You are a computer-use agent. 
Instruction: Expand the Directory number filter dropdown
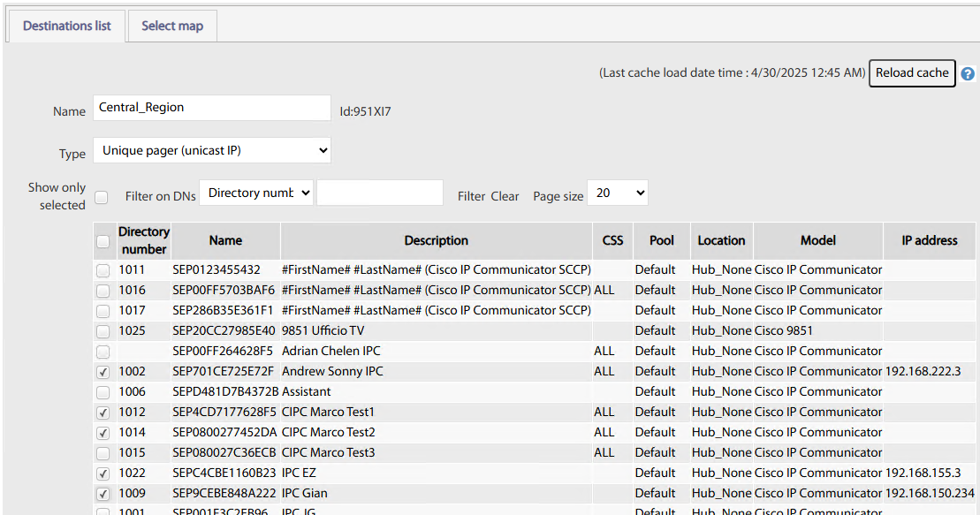(256, 193)
